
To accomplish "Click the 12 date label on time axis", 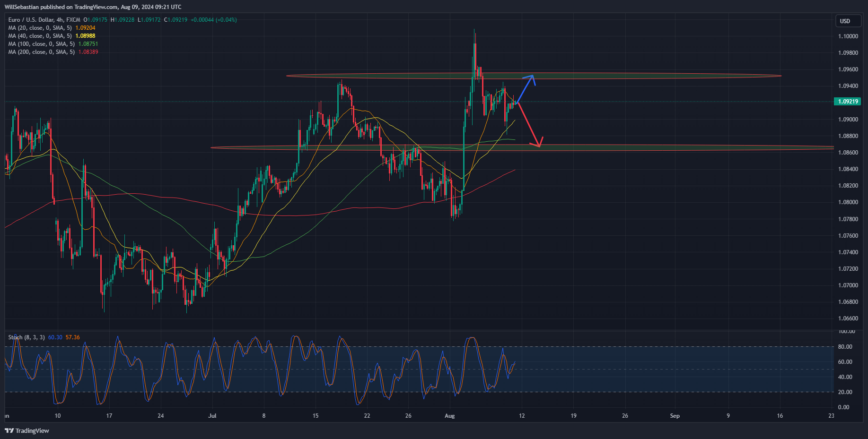I will 522,416.
